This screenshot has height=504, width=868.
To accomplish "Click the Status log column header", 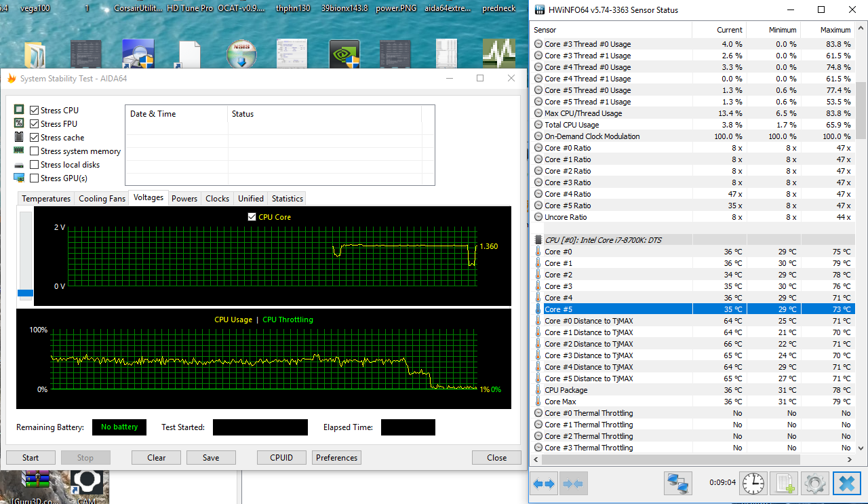I will [324, 114].
